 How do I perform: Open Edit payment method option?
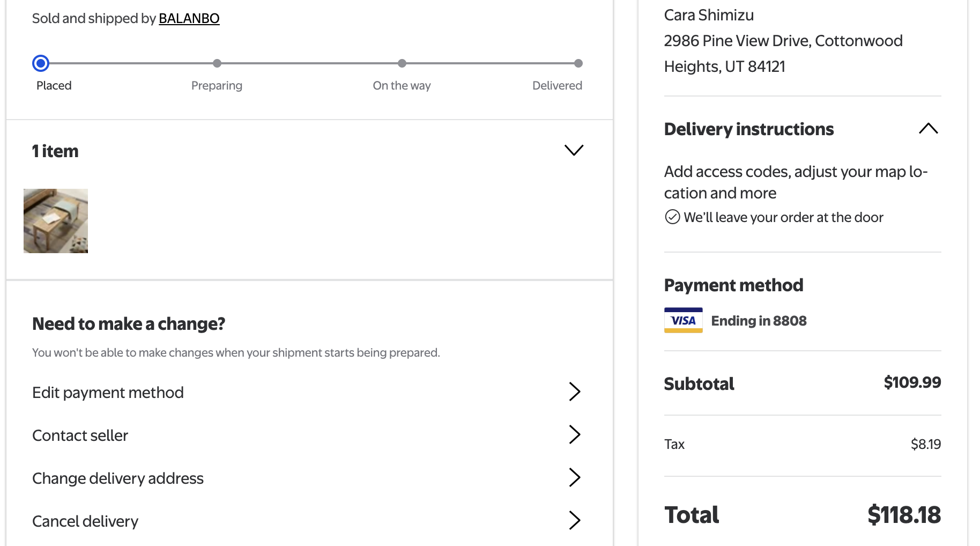[x=307, y=392]
